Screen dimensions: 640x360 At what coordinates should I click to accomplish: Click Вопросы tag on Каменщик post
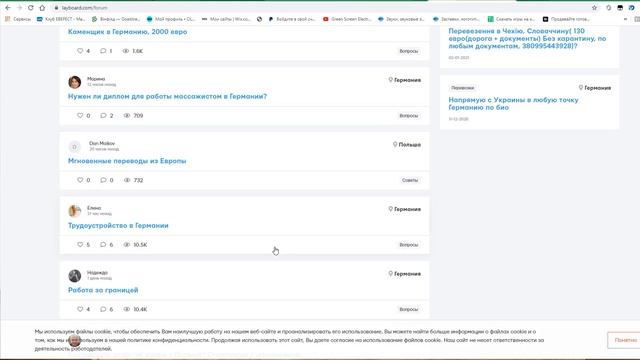pos(409,51)
